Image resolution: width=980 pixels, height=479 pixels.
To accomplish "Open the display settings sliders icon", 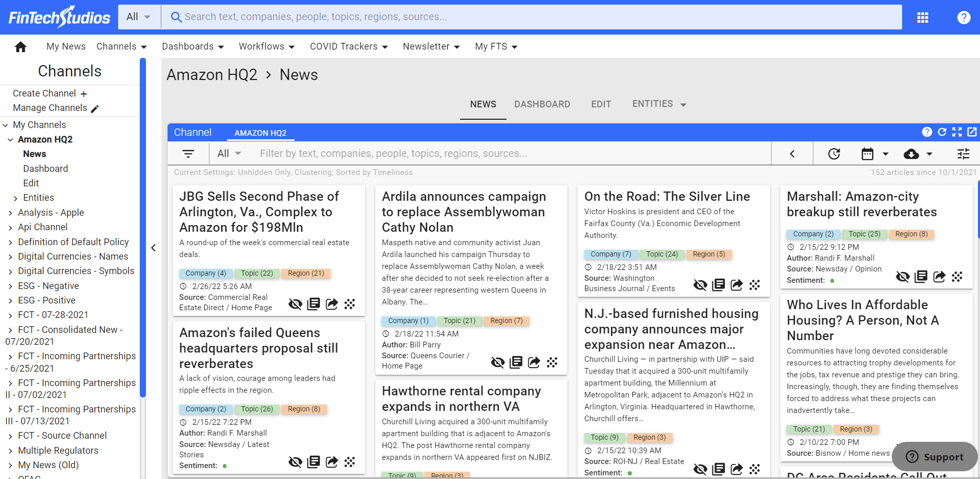I will [963, 154].
